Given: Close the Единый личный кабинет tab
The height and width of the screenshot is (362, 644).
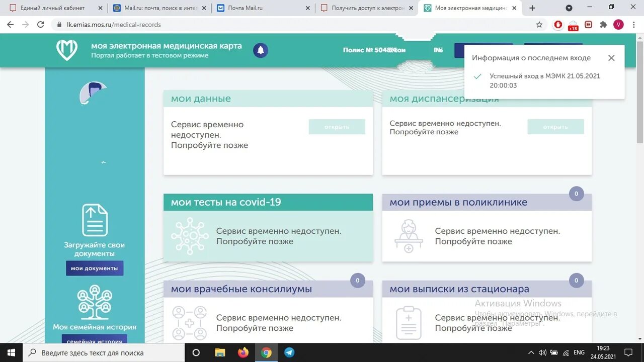Looking at the screenshot, I should tap(100, 8).
